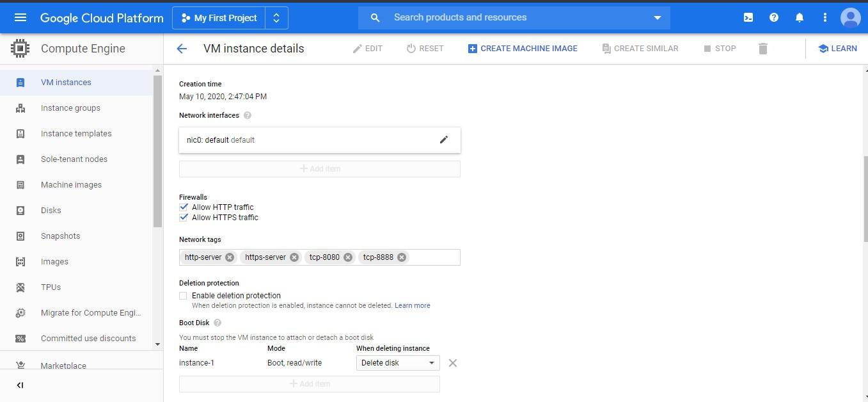Open Instance groups in sidebar
This screenshot has height=402, width=868.
pos(77,108)
